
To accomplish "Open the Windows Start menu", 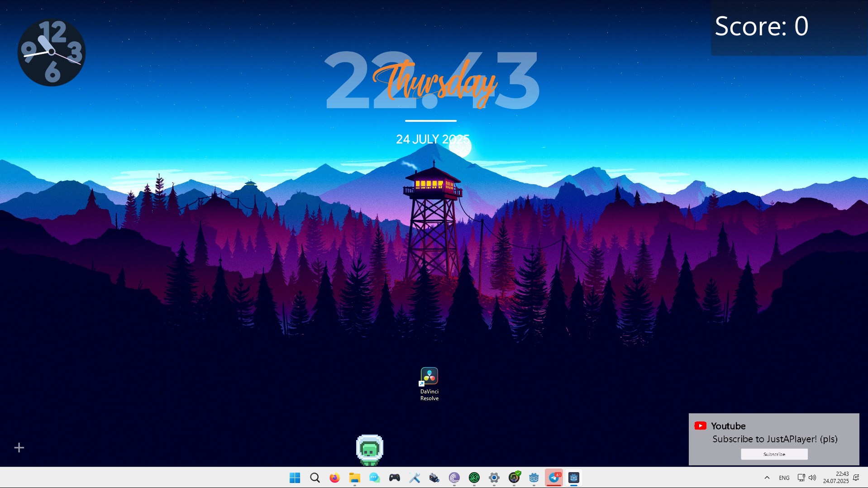I will (295, 478).
